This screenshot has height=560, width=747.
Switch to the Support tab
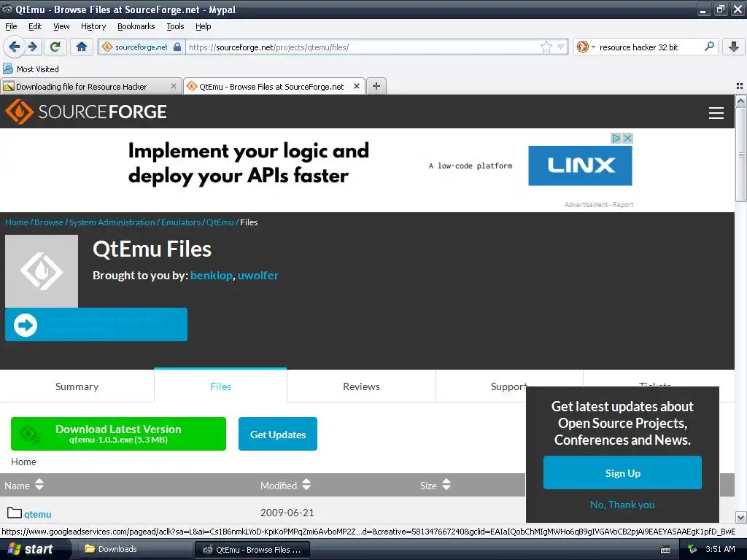508,386
